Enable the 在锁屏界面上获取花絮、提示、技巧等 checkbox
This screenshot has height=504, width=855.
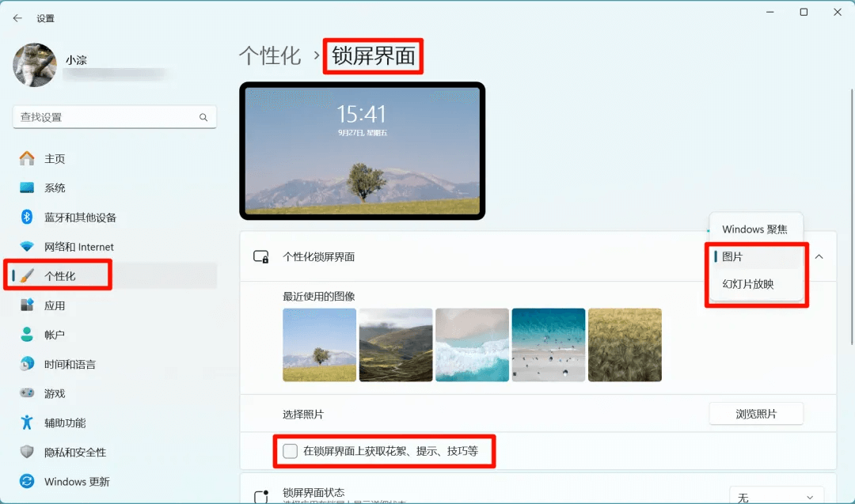[x=290, y=451]
